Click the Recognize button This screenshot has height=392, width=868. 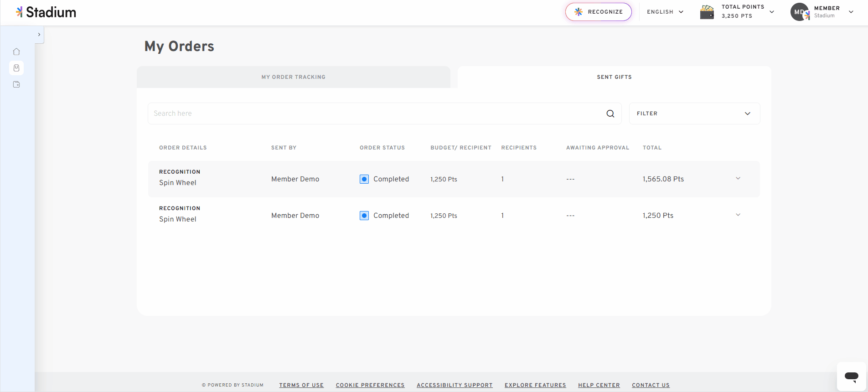tap(599, 12)
